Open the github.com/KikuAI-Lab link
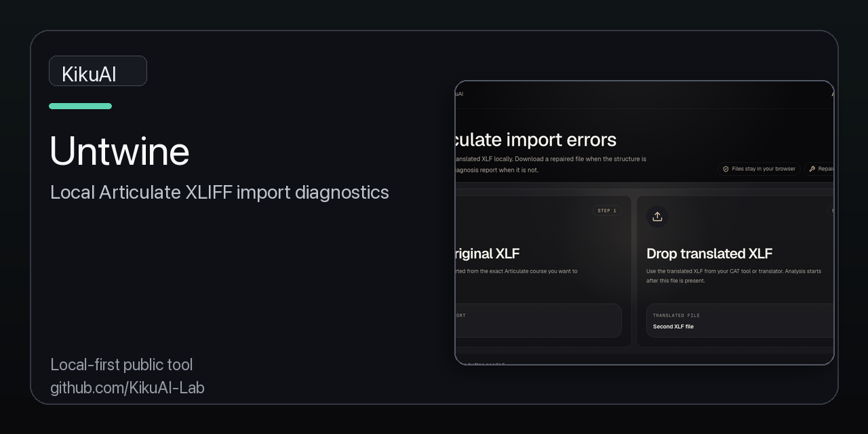 127,388
